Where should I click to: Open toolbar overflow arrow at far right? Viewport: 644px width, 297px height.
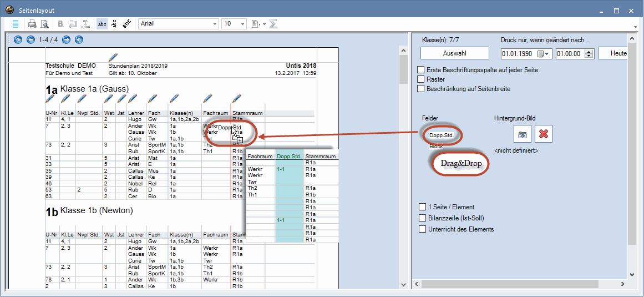click(x=636, y=27)
